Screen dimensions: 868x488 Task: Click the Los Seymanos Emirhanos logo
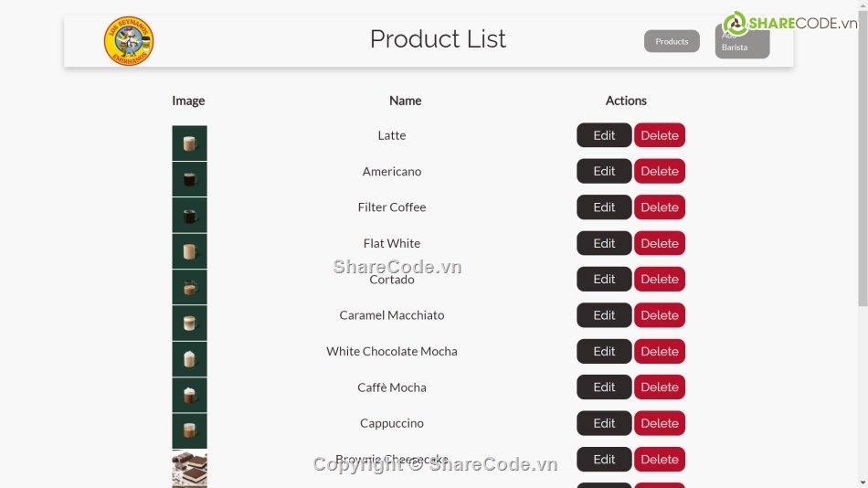point(129,41)
